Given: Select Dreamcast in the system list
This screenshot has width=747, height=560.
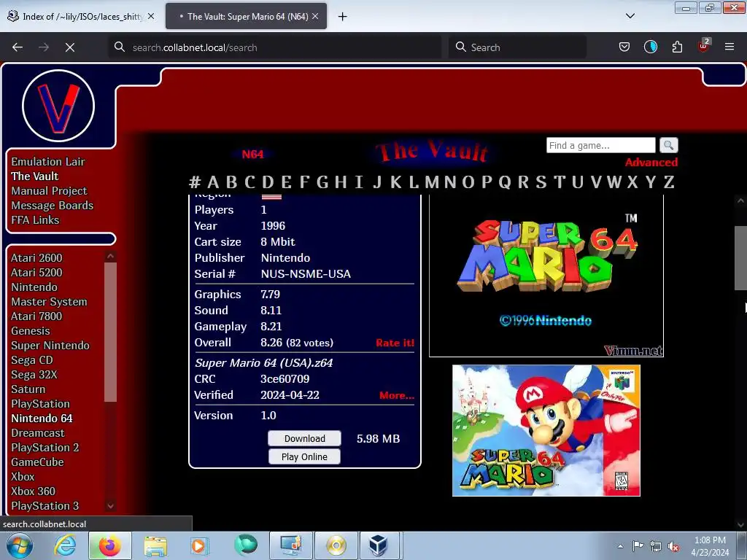Looking at the screenshot, I should coord(38,433).
